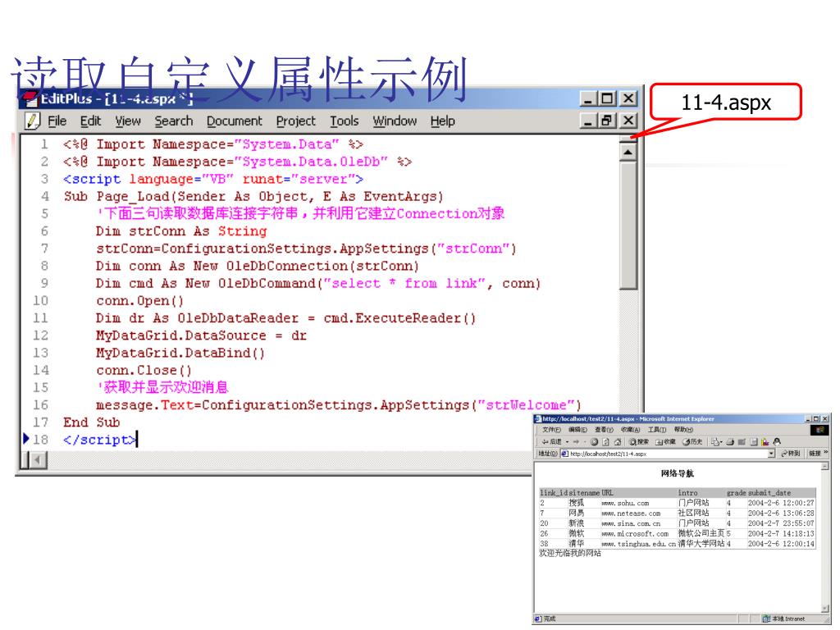This screenshot has height=630, width=840.
Task: Click the IE Home button
Action: pyautogui.click(x=618, y=442)
